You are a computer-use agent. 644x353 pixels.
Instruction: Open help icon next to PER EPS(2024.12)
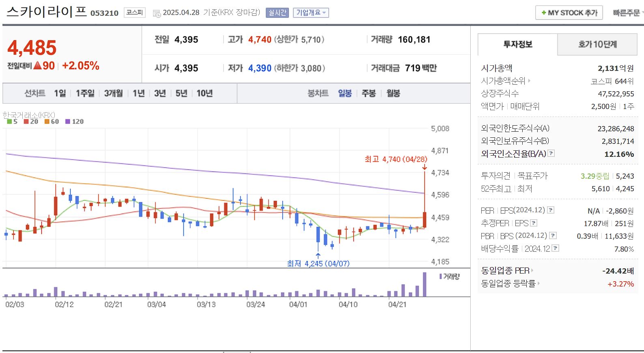click(x=551, y=210)
